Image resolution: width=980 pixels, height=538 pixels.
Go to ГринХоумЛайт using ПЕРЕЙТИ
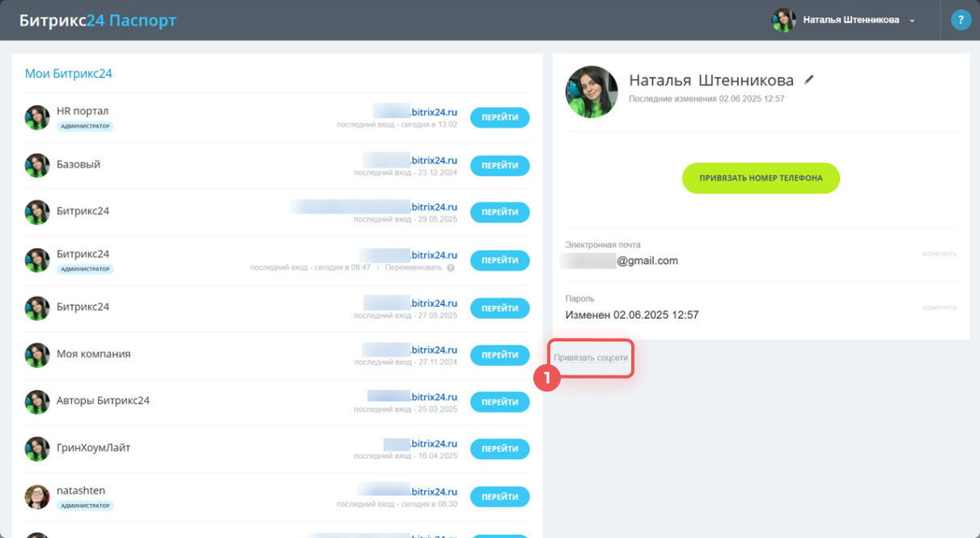click(500, 449)
